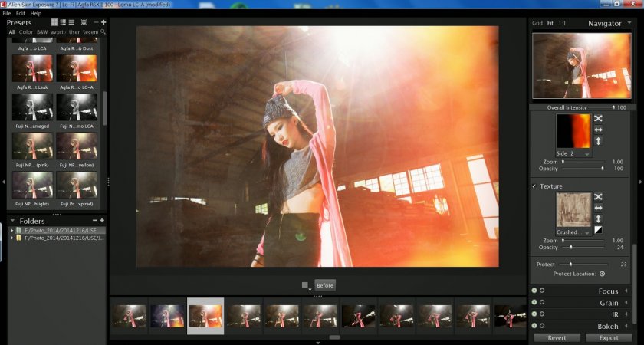Invert the texture with the black-white icon
Screen dimensions: 644x345
tap(598, 231)
